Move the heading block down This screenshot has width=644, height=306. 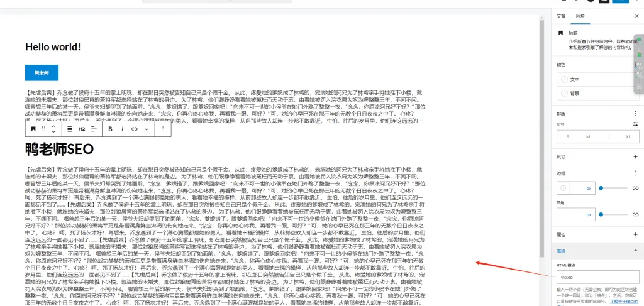click(53, 132)
